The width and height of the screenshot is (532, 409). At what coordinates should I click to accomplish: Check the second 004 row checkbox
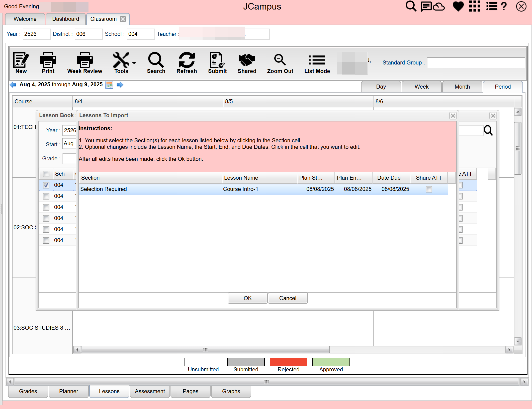[x=46, y=196]
